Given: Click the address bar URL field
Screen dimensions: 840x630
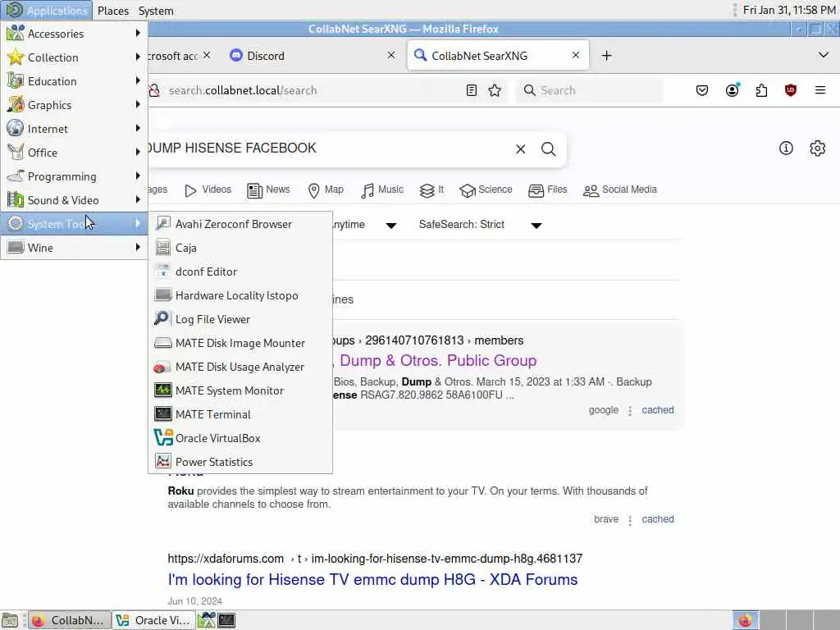Looking at the screenshot, I should click(x=316, y=90).
